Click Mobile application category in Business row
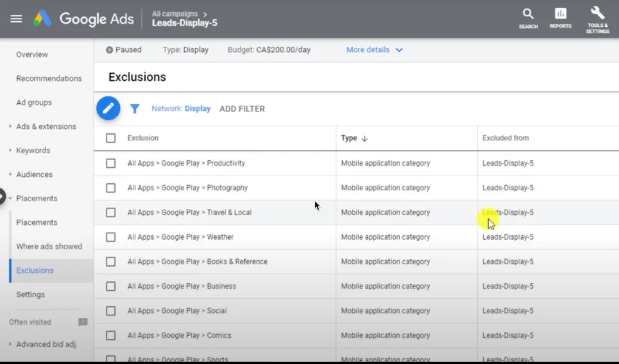 [386, 286]
